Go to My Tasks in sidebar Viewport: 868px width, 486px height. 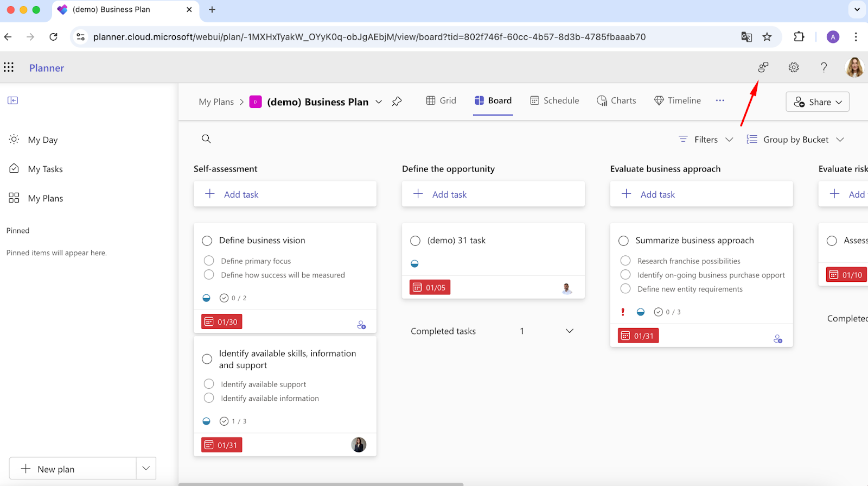pos(36,169)
